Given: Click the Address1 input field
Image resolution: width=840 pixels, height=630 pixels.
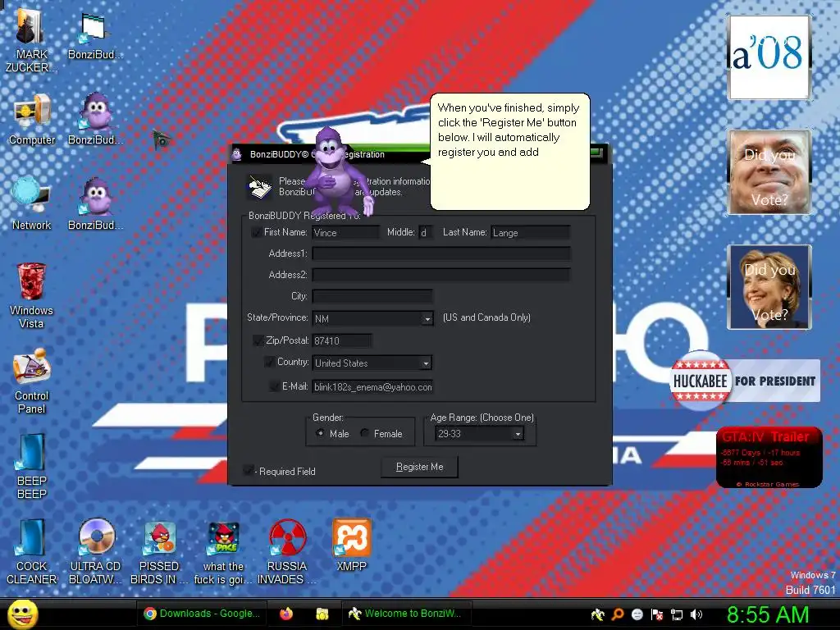Looking at the screenshot, I should [441, 253].
